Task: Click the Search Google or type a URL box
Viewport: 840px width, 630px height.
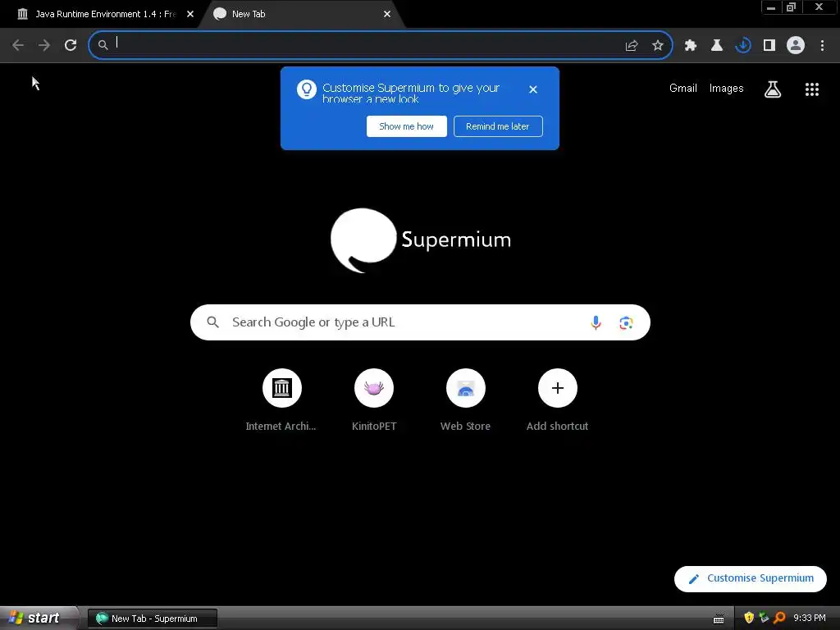Action: (x=420, y=322)
